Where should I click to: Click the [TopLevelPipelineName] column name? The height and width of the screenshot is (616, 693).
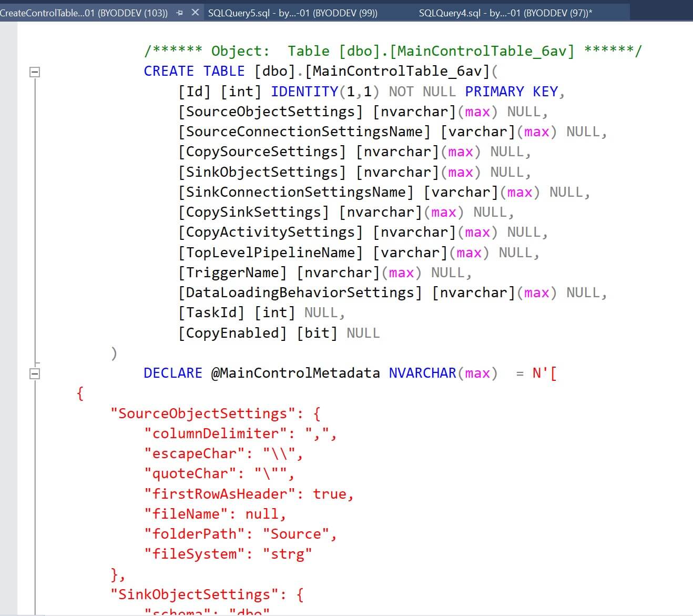tap(271, 253)
